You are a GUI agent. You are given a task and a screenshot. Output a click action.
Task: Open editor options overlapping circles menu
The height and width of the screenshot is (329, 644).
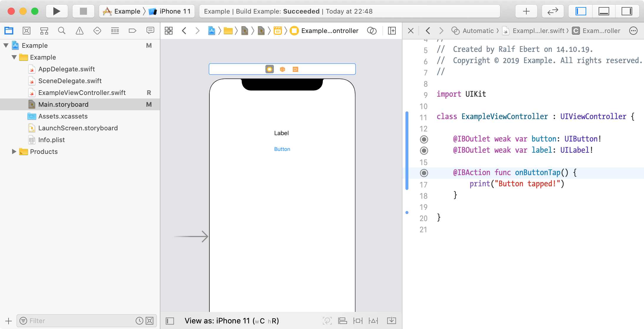tap(372, 31)
